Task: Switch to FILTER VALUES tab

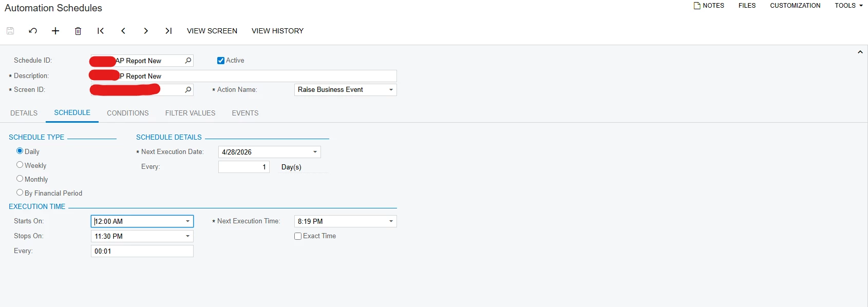Action: coord(191,113)
